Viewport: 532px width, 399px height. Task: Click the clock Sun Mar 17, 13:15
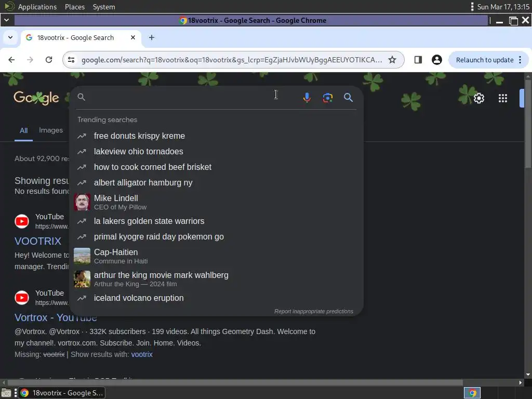pos(503,7)
